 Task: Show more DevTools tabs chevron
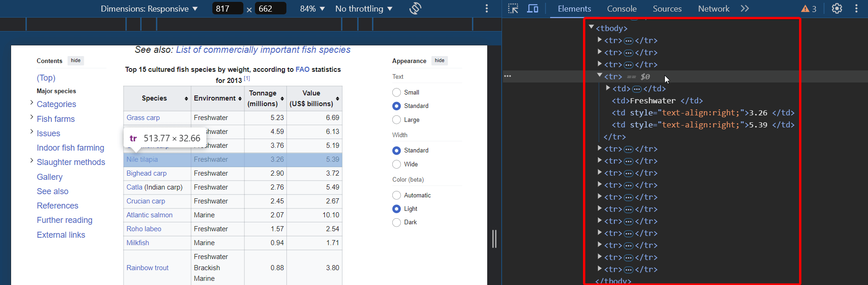pos(744,8)
